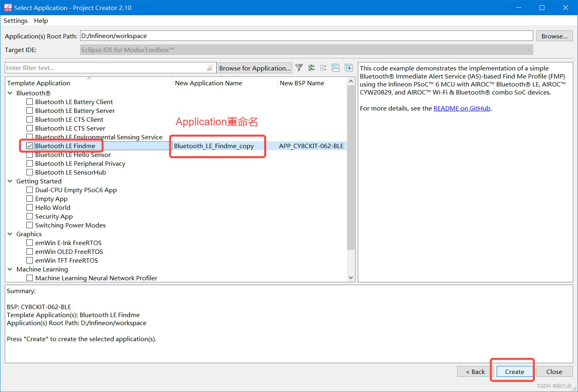Click the New Application Name column header

point(225,83)
